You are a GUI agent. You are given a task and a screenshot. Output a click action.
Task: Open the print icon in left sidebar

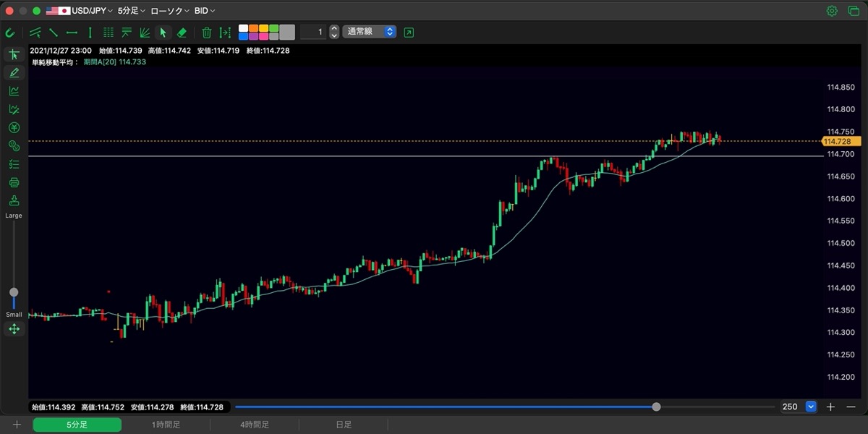(x=14, y=182)
